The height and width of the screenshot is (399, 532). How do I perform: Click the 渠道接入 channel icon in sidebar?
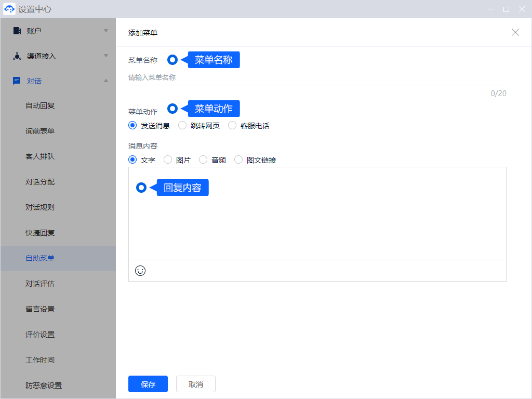17,56
